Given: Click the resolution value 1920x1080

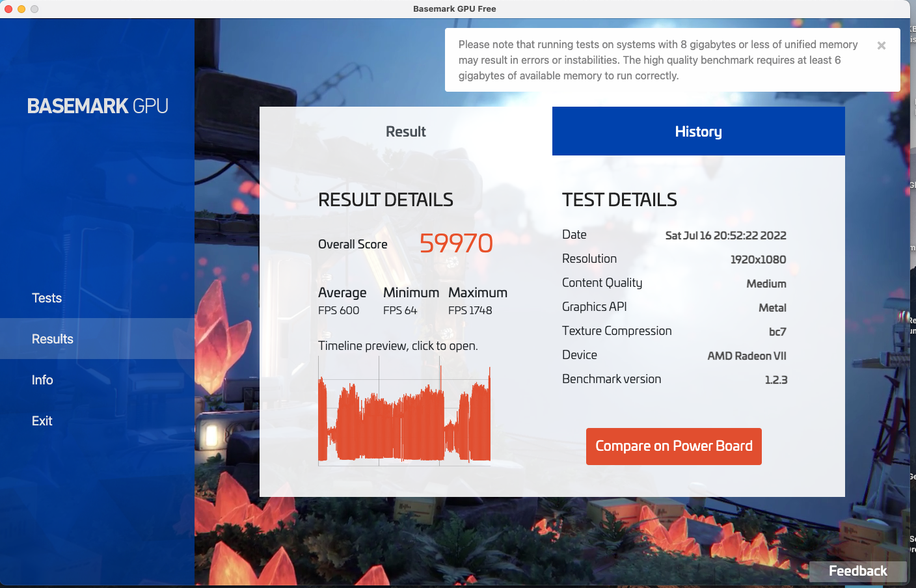Looking at the screenshot, I should coord(759,260).
